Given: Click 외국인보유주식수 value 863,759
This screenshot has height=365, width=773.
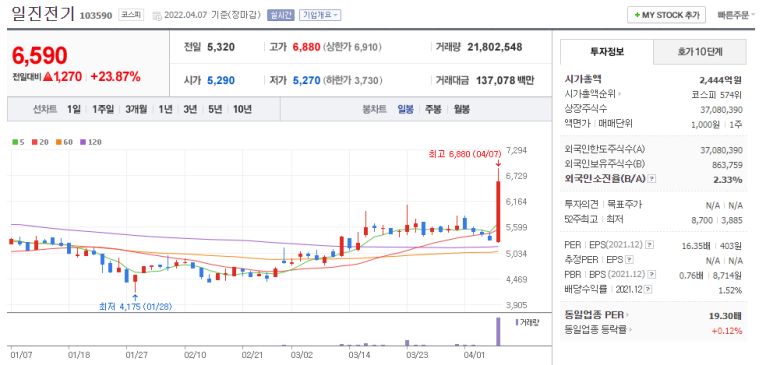Looking at the screenshot, I should (x=726, y=165).
